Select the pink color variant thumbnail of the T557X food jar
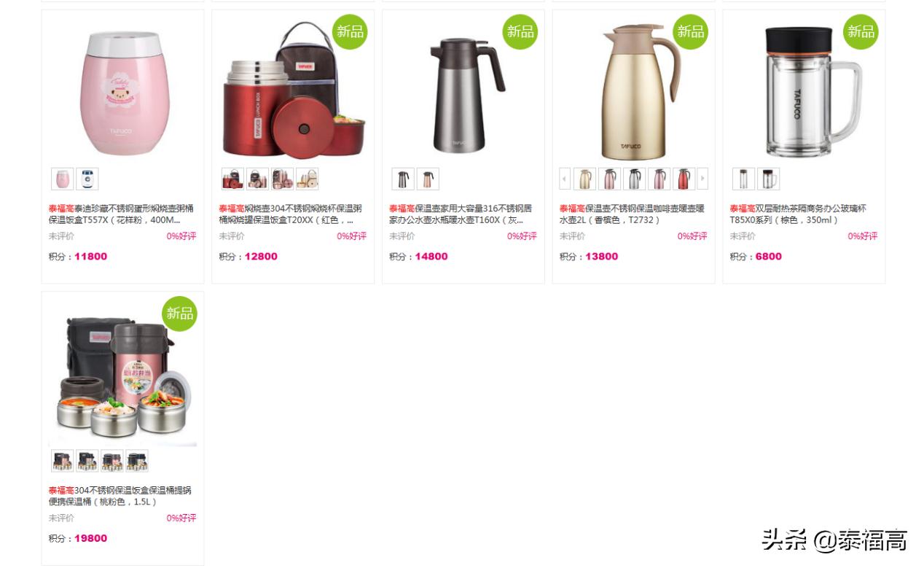Screen dimensions: 924x568 pyautogui.click(x=63, y=179)
